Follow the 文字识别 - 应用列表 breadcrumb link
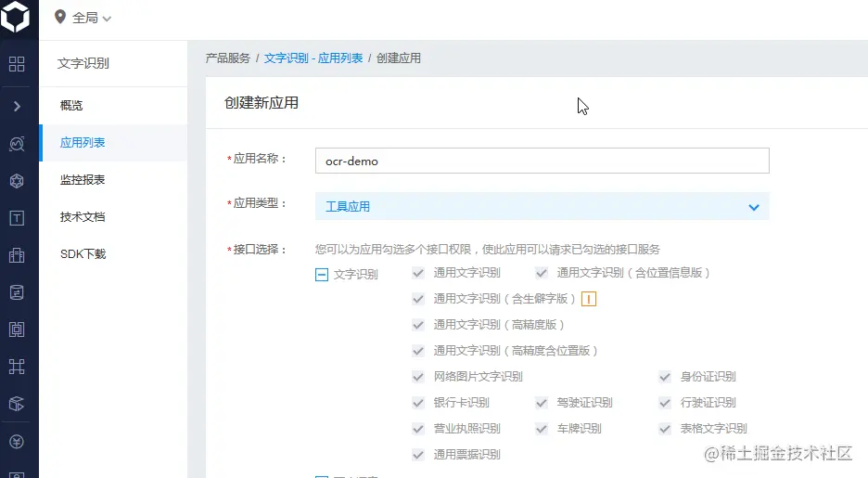This screenshot has width=868, height=478. [x=313, y=58]
